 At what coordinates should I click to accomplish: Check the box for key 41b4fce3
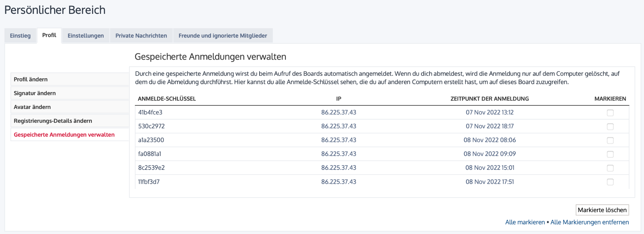[610, 113]
